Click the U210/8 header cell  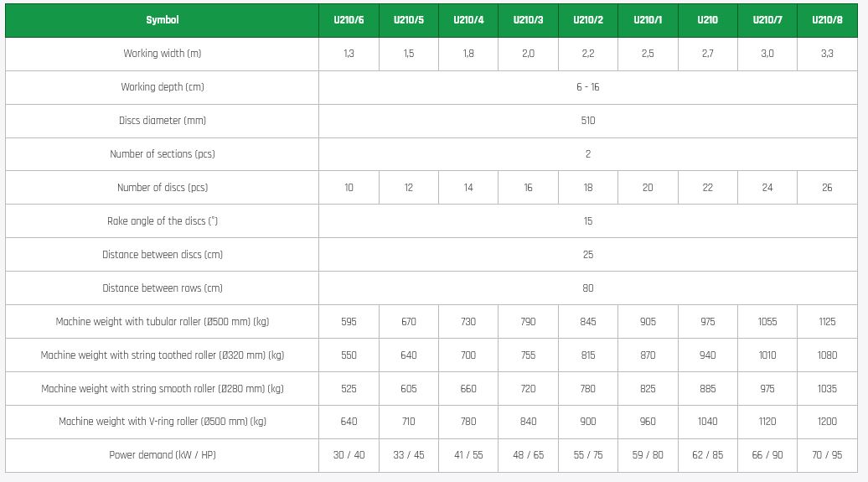[x=827, y=20]
